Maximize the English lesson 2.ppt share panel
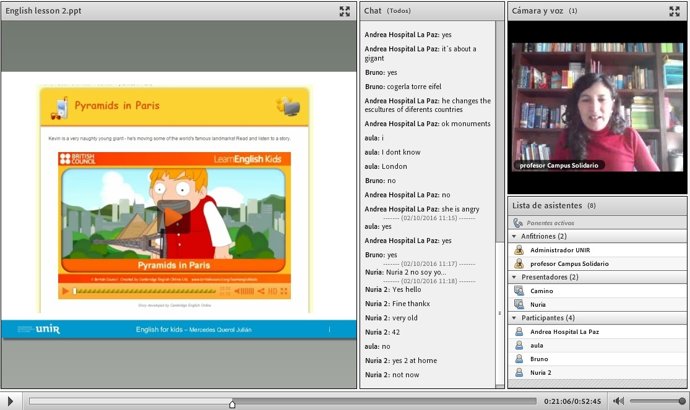 click(344, 11)
